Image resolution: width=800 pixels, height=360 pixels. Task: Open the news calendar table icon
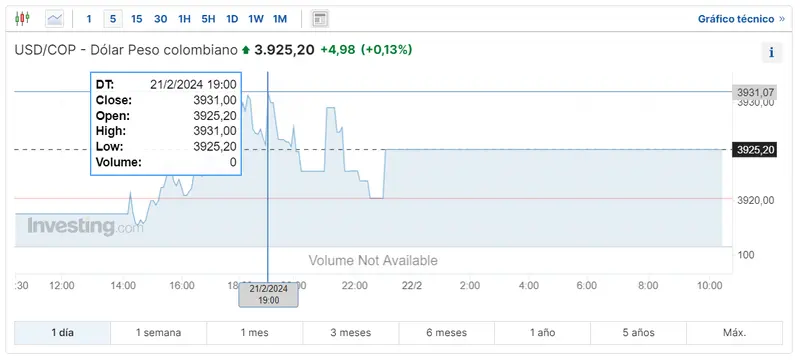(320, 19)
